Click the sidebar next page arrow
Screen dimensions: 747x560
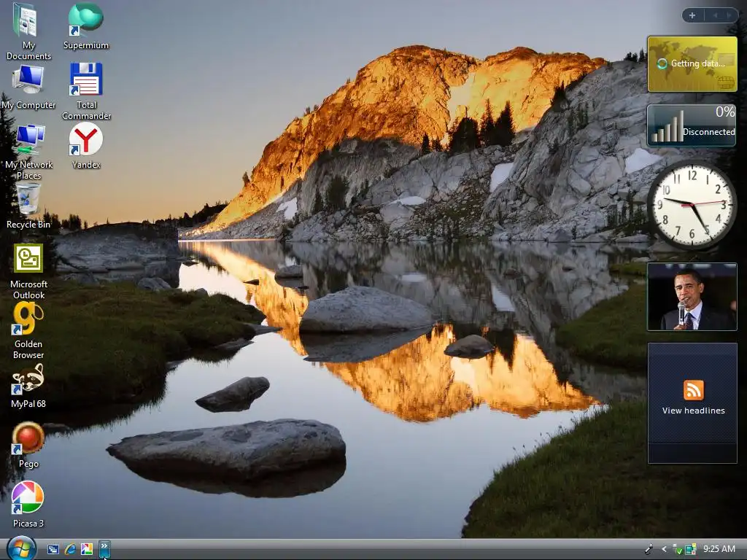[729, 15]
